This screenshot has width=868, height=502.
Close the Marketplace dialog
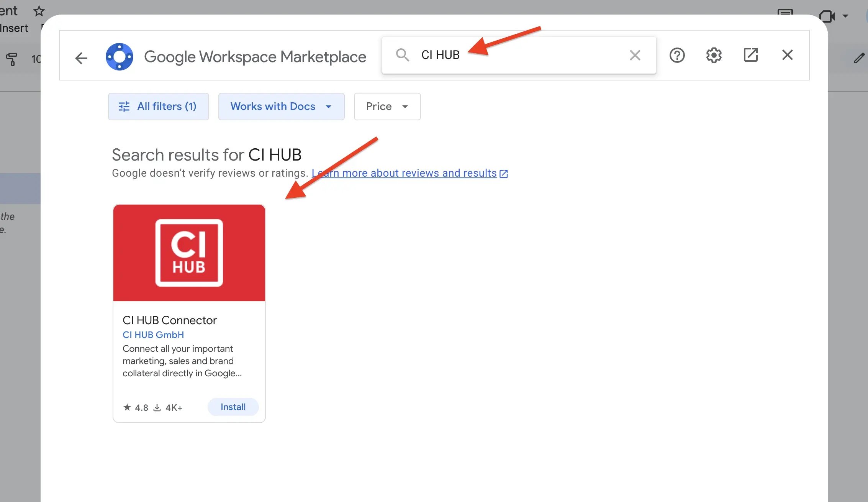pyautogui.click(x=787, y=55)
